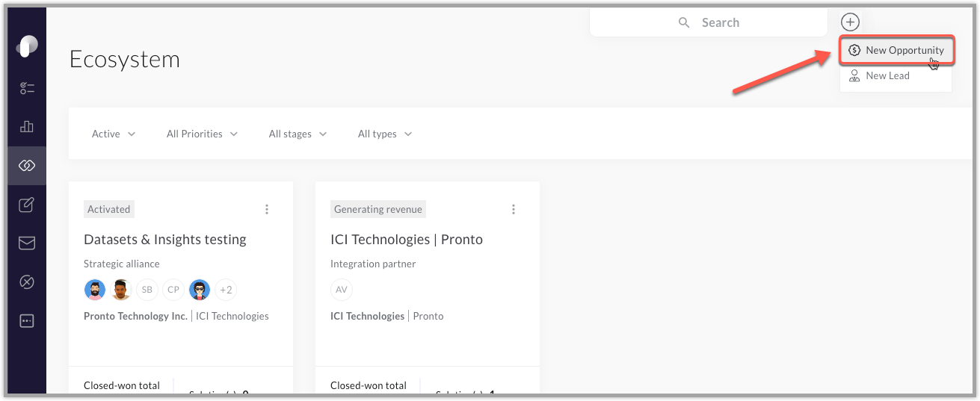Click into the Search field
The image size is (980, 401).
pos(709,23)
